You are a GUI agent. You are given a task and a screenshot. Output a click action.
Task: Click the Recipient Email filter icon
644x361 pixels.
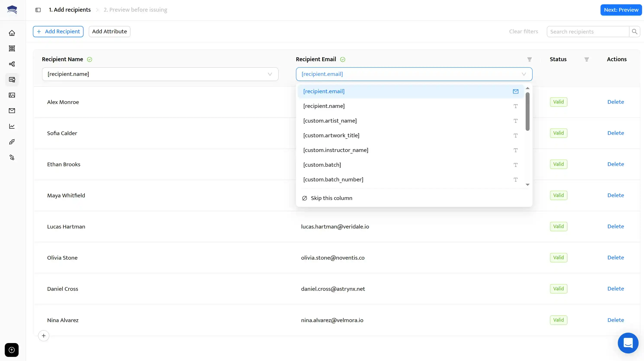tap(529, 59)
